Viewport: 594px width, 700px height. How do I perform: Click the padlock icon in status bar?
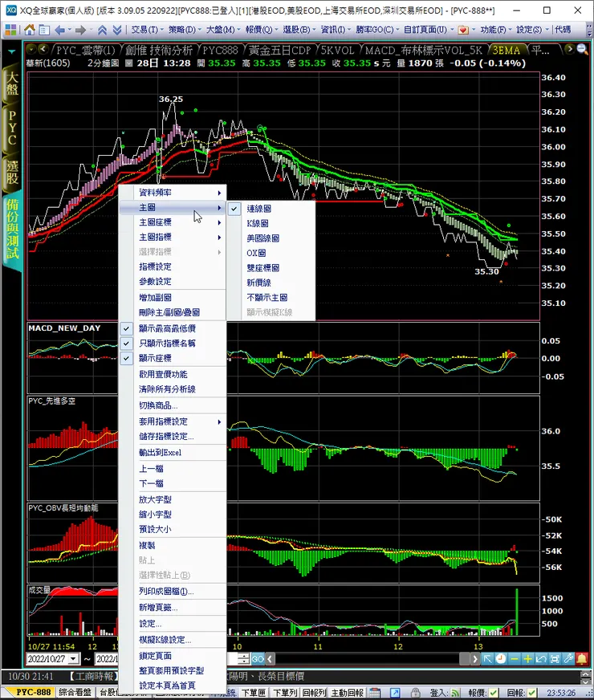coord(416,693)
